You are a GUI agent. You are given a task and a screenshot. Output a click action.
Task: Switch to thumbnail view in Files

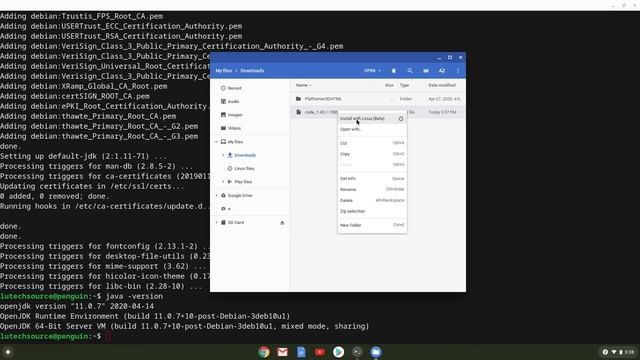click(x=426, y=71)
